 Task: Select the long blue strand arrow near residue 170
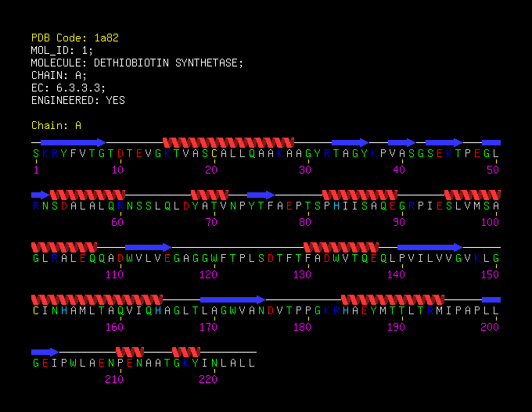[x=233, y=299]
